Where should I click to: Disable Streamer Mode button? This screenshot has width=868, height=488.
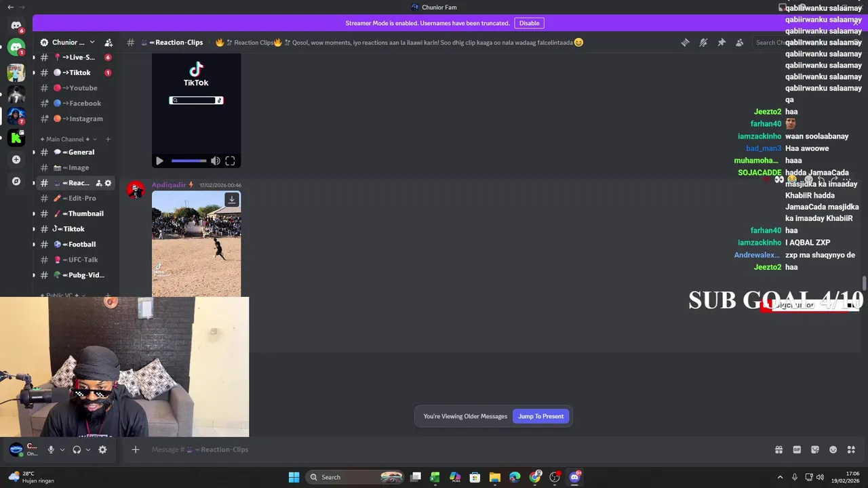coord(529,23)
